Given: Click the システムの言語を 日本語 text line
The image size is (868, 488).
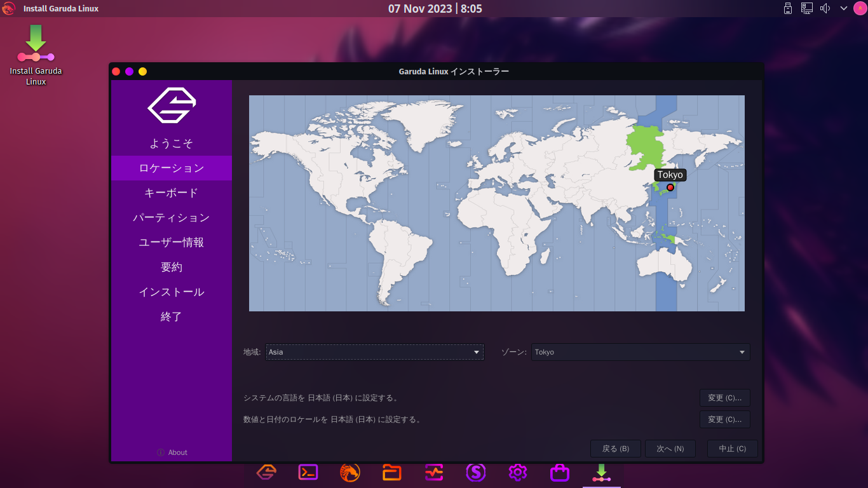Looking at the screenshot, I should [x=322, y=398].
